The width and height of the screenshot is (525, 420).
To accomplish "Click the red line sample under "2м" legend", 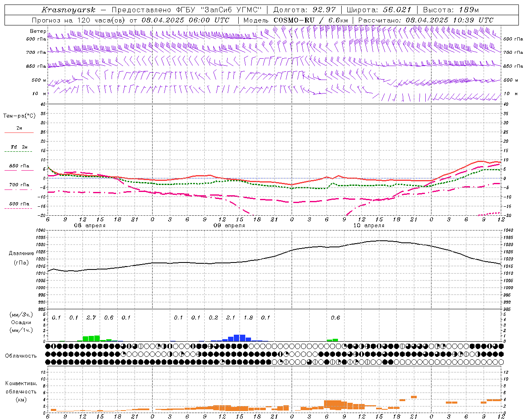I will pyautogui.click(x=19, y=132).
